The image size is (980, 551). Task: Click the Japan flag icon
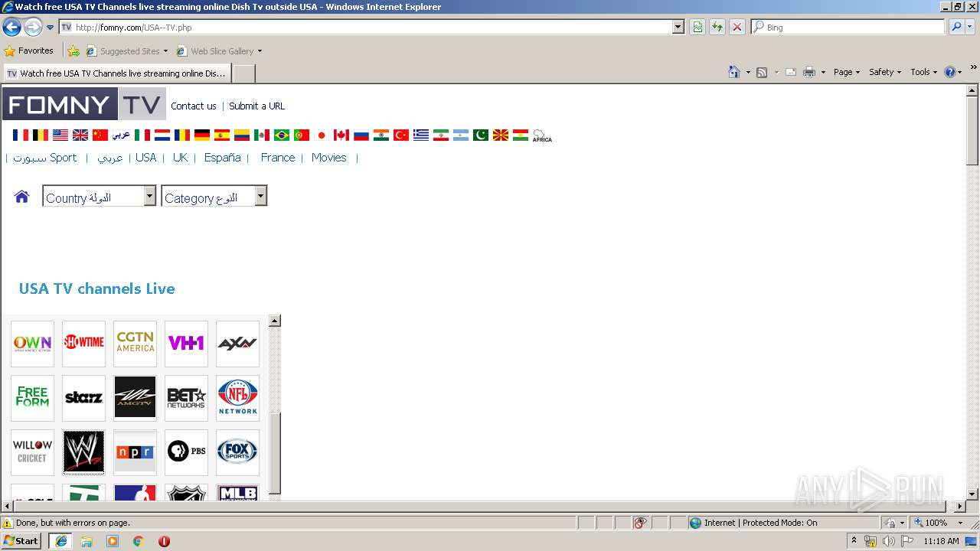[x=322, y=135]
